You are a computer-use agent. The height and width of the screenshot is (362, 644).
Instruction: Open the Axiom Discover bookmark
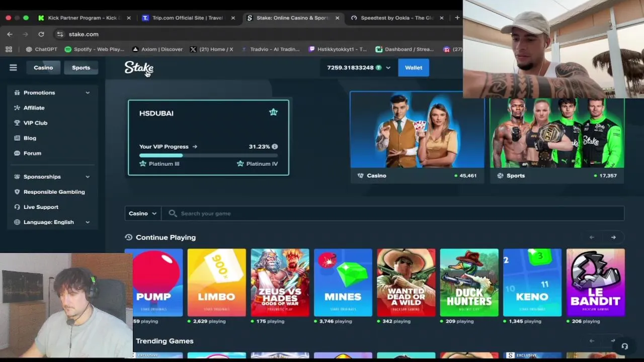point(157,49)
